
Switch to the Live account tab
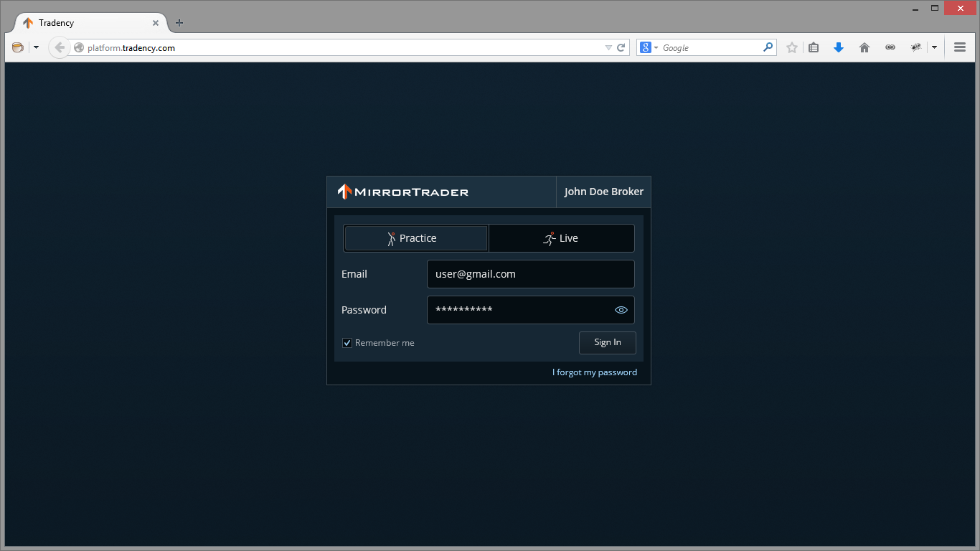(562, 238)
